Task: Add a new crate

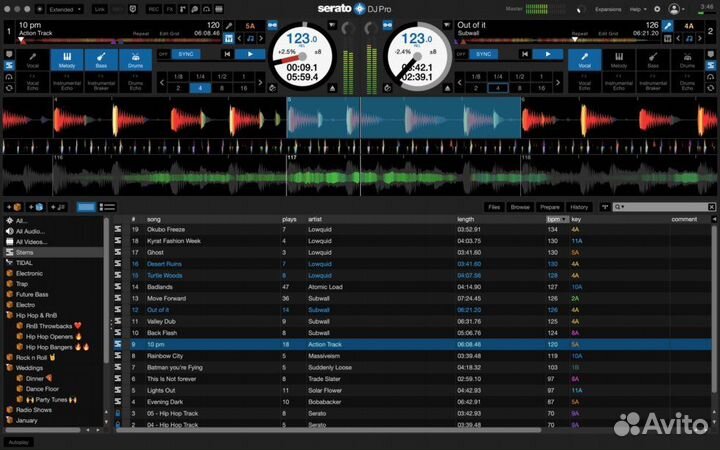Action: click(13, 207)
